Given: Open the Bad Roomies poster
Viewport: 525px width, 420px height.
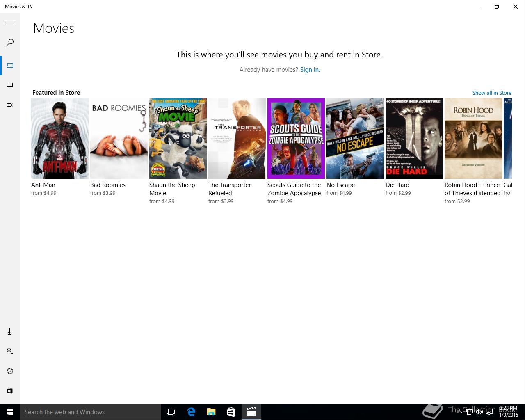Looking at the screenshot, I should [x=119, y=139].
